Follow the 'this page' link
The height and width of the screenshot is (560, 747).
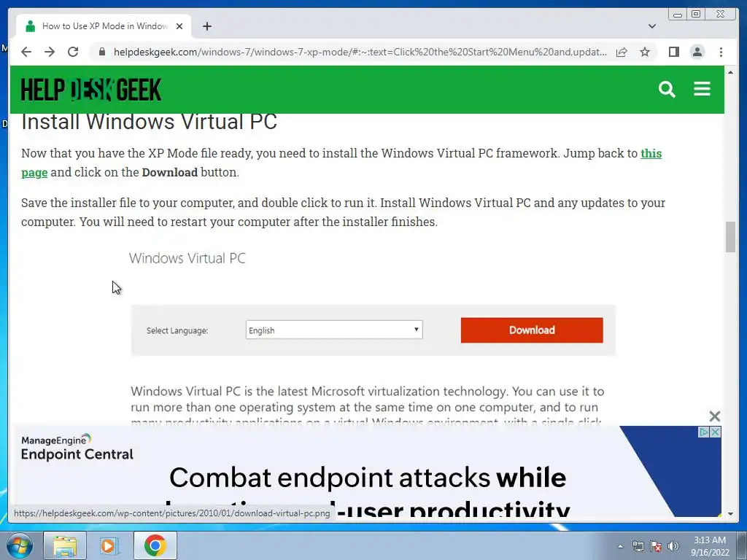(x=651, y=153)
